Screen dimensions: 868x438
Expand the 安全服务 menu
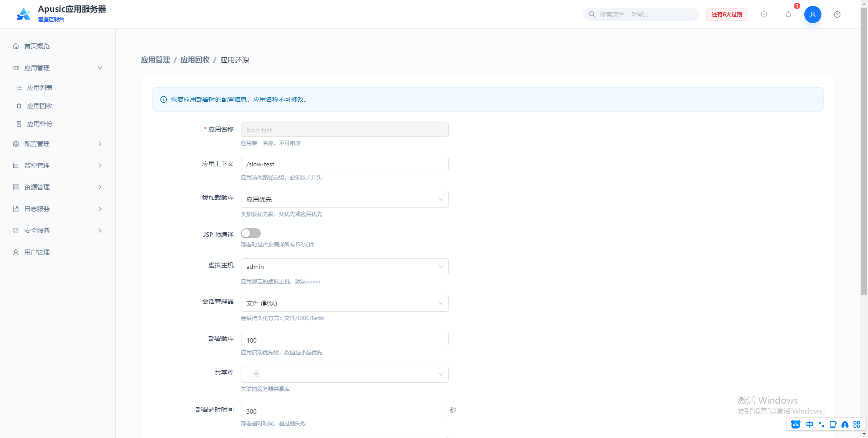pos(57,231)
